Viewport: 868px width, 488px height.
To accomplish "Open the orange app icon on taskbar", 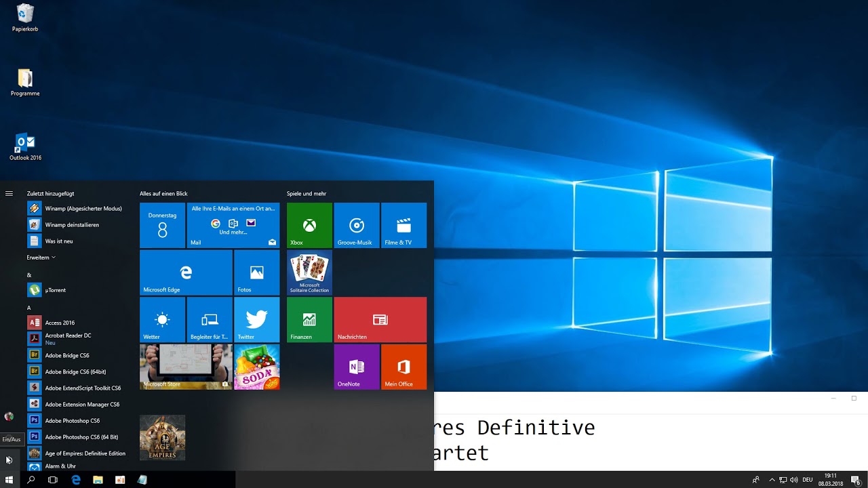I will click(120, 480).
